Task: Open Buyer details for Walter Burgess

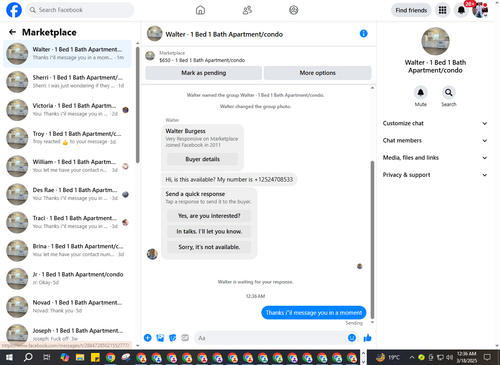Action: pos(202,159)
